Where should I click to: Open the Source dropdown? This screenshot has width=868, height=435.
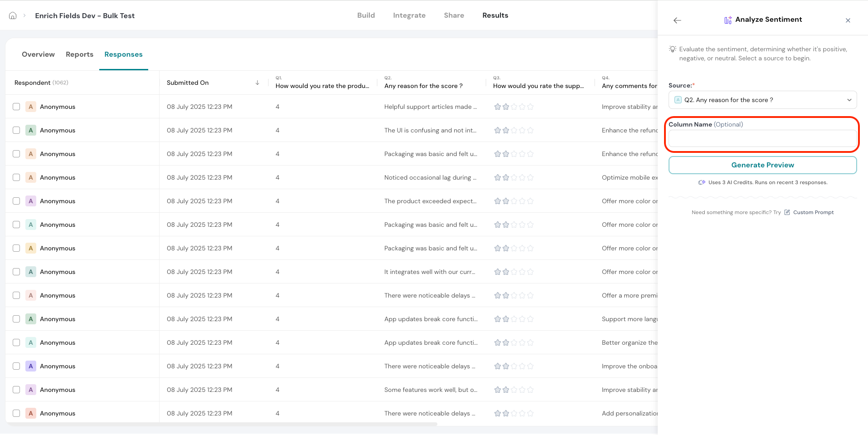pyautogui.click(x=762, y=100)
